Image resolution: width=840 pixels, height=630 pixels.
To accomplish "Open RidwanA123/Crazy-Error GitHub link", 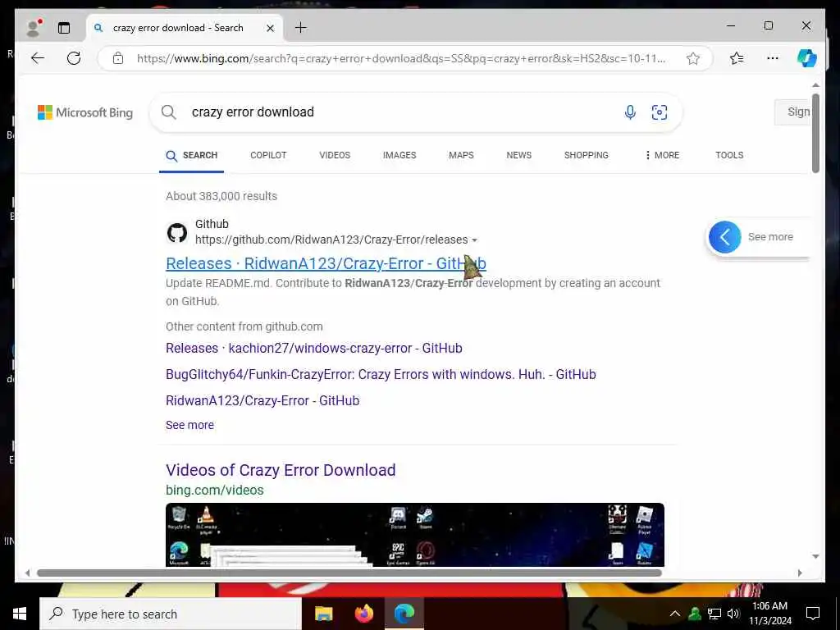I will pos(262,400).
